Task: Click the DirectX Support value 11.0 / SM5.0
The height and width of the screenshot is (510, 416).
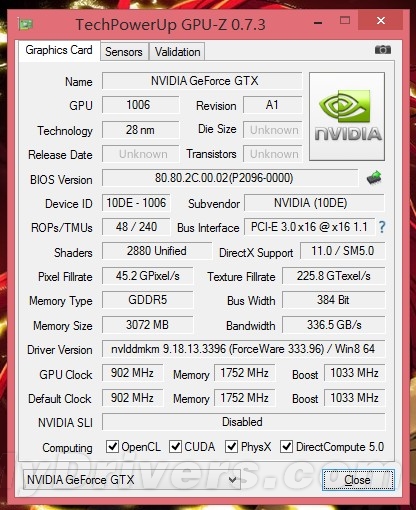Action: pos(343,251)
